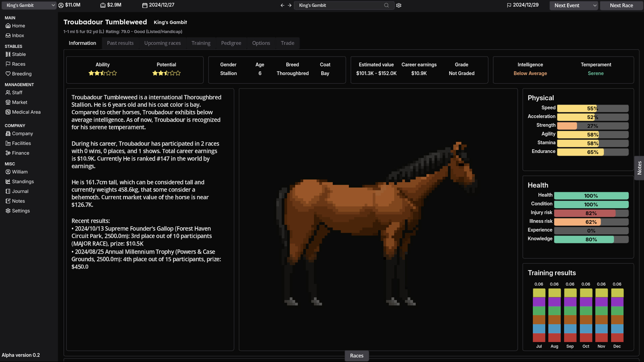Switch to the Past results tab

(120, 43)
